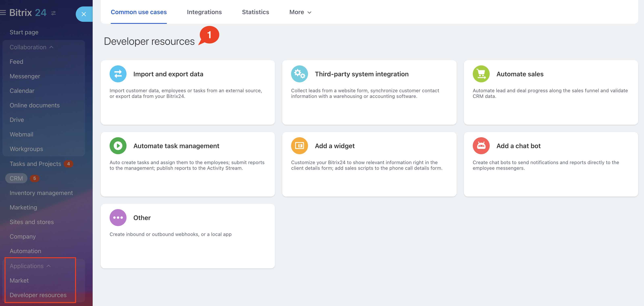Open Developer resources from sidebar
Viewport: 644px width, 306px height.
click(x=38, y=295)
